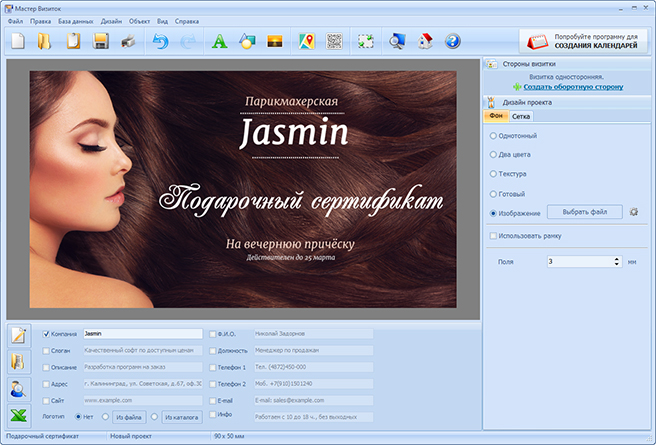The image size is (656, 445).
Task: Select Нет logo radio button
Action: pos(78,417)
